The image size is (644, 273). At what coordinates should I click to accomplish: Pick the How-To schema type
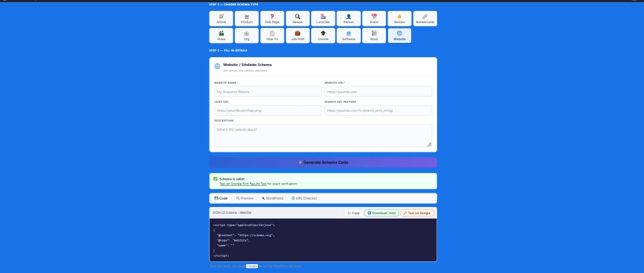pyautogui.click(x=272, y=35)
